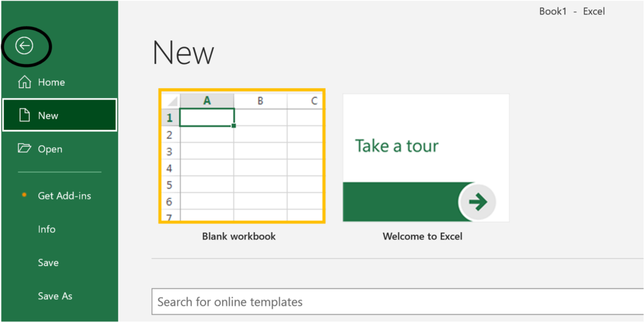644x322 pixels.
Task: Choose Save As in the sidebar
Action: (55, 296)
